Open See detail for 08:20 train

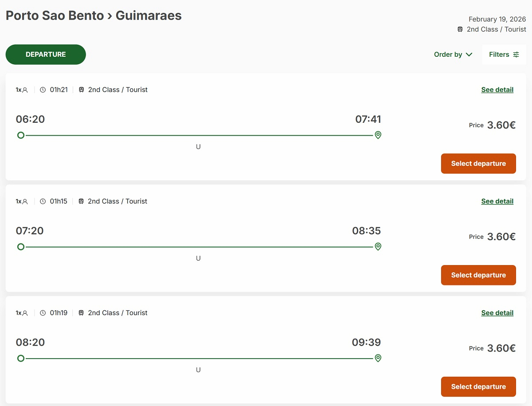point(497,313)
